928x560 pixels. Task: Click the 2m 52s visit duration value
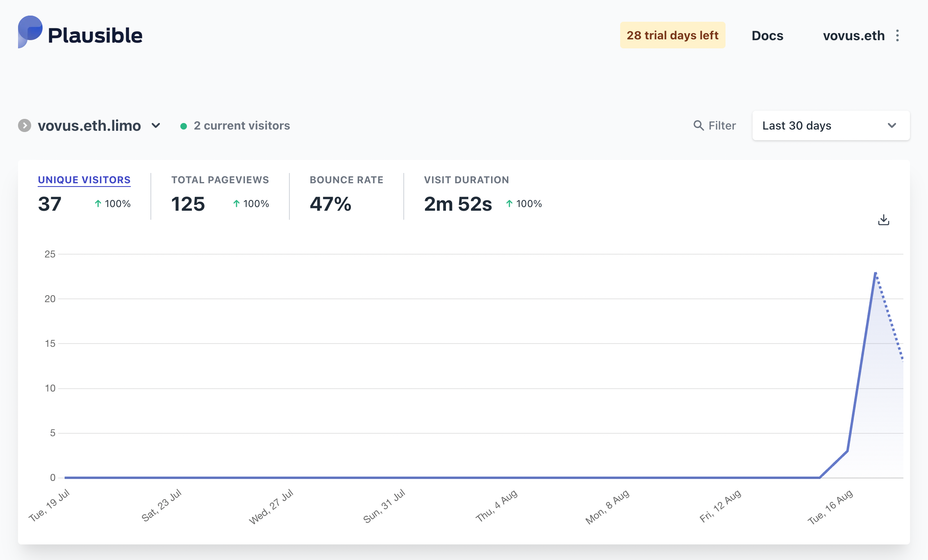click(458, 204)
